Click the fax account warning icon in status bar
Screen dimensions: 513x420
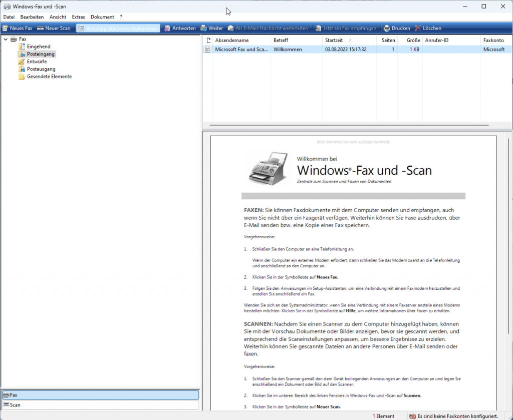point(412,416)
